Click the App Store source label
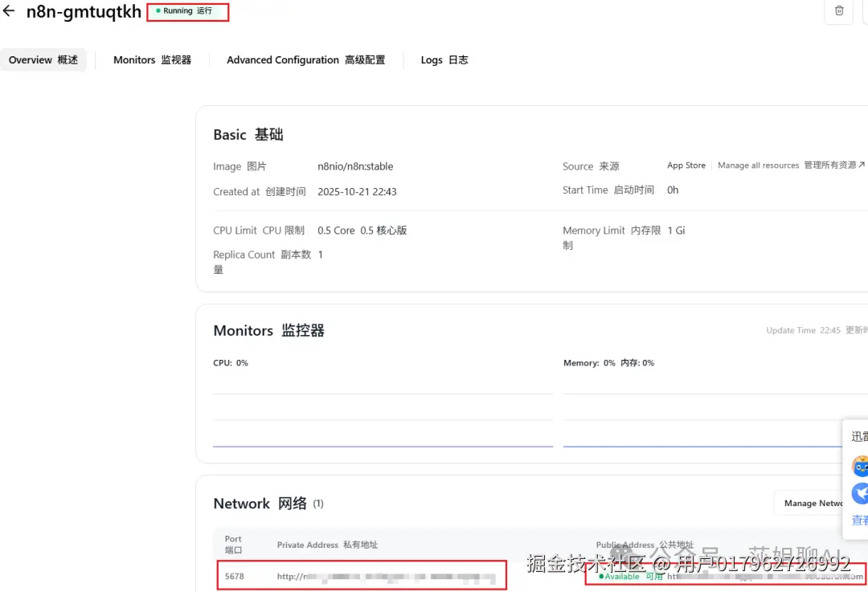 pyautogui.click(x=686, y=165)
